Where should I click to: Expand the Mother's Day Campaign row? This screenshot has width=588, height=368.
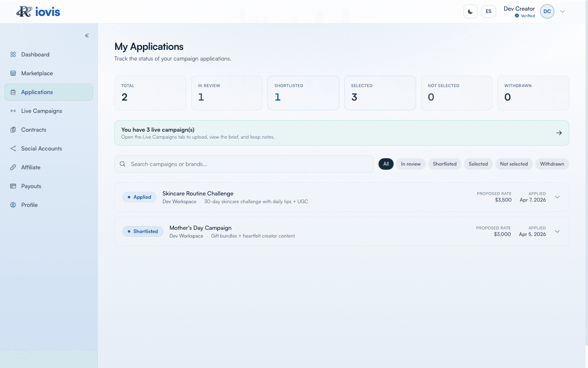(x=557, y=231)
